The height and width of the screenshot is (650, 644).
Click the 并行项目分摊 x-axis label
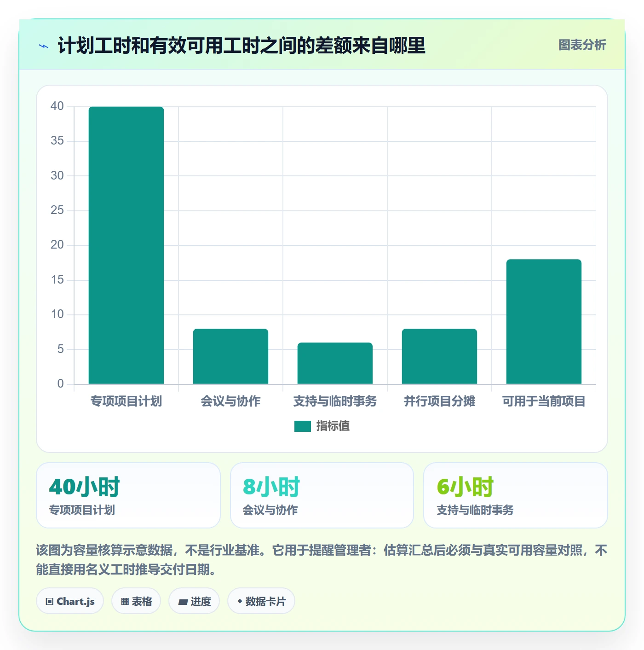coord(439,401)
